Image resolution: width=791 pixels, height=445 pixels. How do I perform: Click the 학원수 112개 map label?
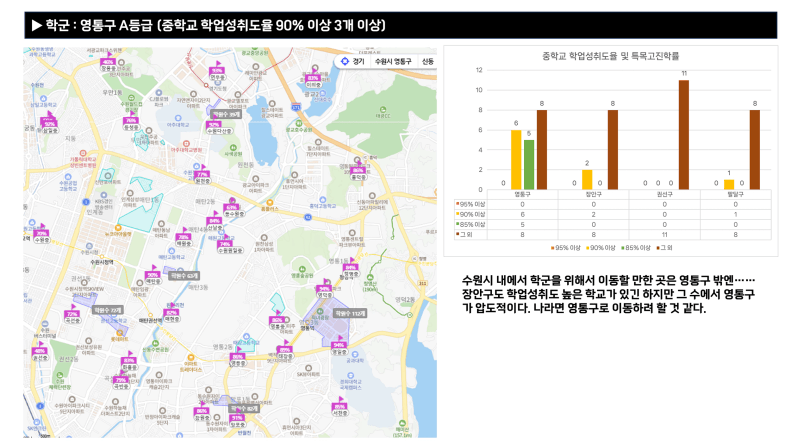(350, 313)
